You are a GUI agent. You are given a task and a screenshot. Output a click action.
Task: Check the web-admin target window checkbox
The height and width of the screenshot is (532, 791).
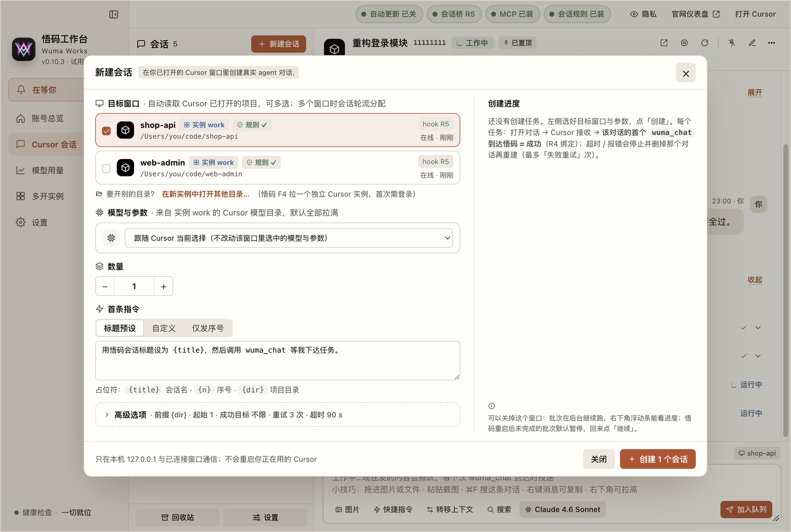[x=106, y=168]
